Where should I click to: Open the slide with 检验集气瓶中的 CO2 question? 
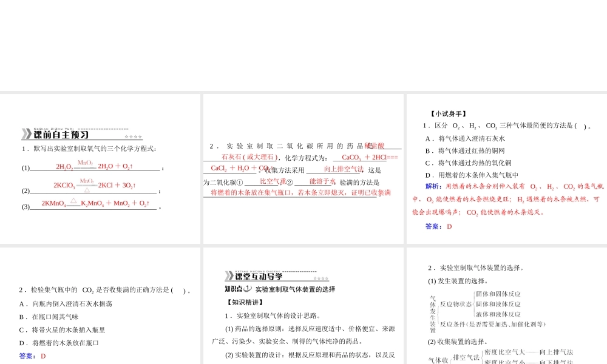coord(100,306)
